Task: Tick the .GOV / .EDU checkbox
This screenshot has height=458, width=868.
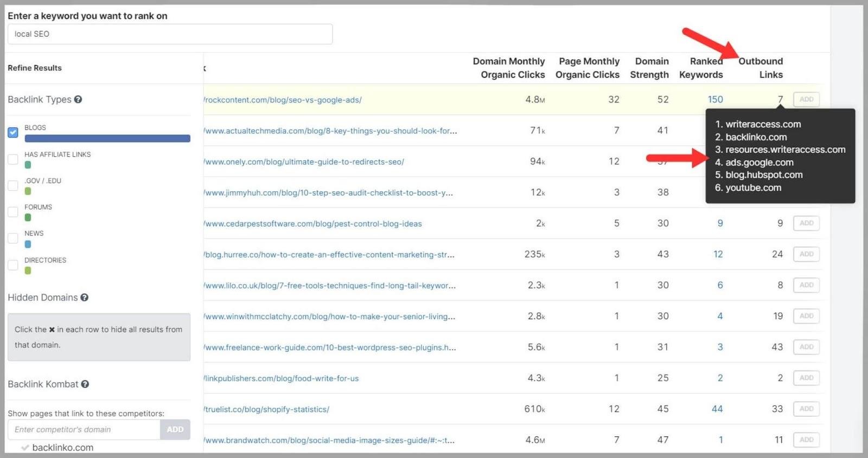Action: (13, 185)
